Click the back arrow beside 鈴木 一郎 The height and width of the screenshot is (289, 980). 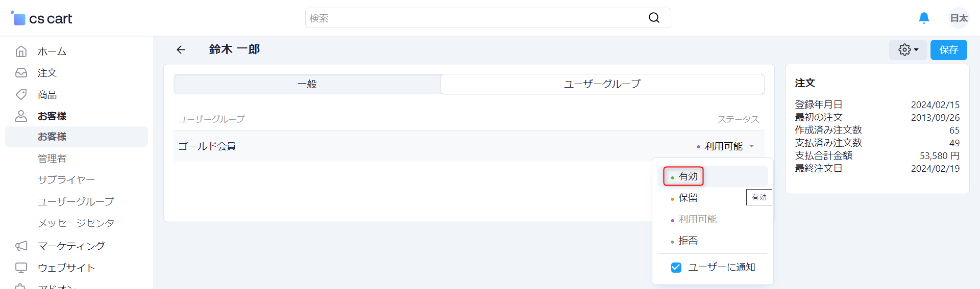click(181, 49)
